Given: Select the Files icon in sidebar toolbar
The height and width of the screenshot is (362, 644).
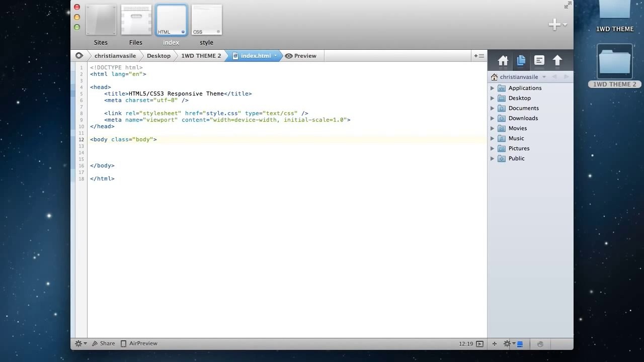Looking at the screenshot, I should 521,61.
